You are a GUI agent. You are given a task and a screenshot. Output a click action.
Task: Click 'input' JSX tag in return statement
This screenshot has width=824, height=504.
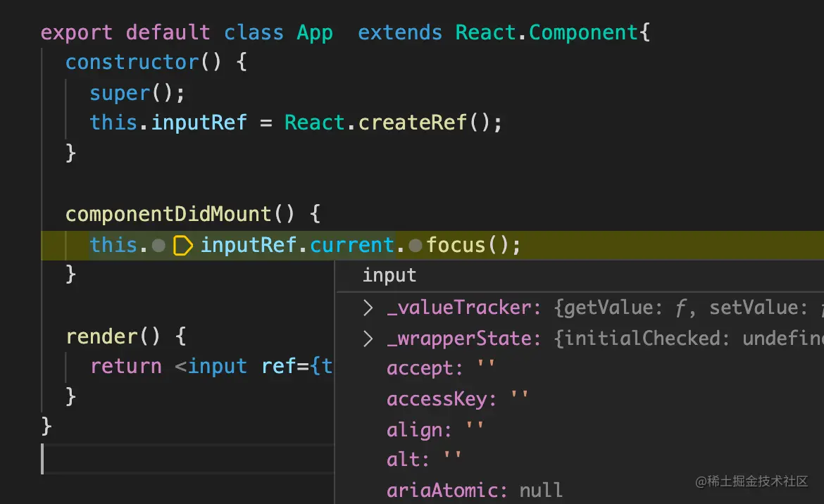(218, 367)
